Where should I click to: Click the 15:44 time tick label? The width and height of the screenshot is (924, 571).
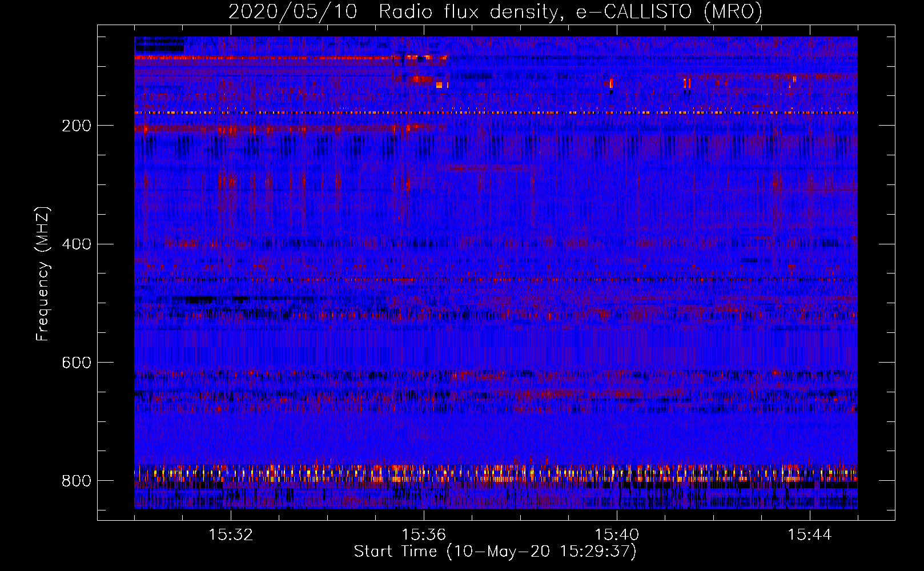[810, 535]
